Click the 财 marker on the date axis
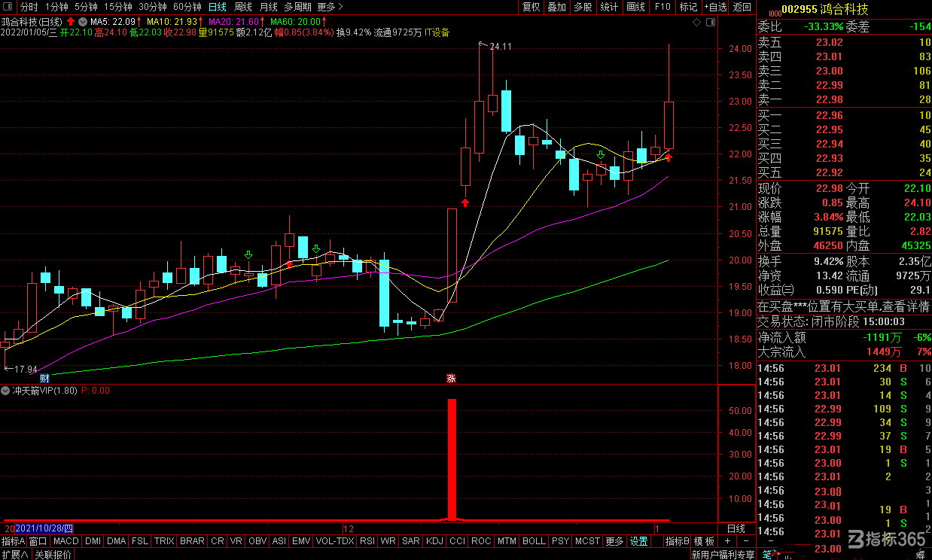 [x=44, y=379]
